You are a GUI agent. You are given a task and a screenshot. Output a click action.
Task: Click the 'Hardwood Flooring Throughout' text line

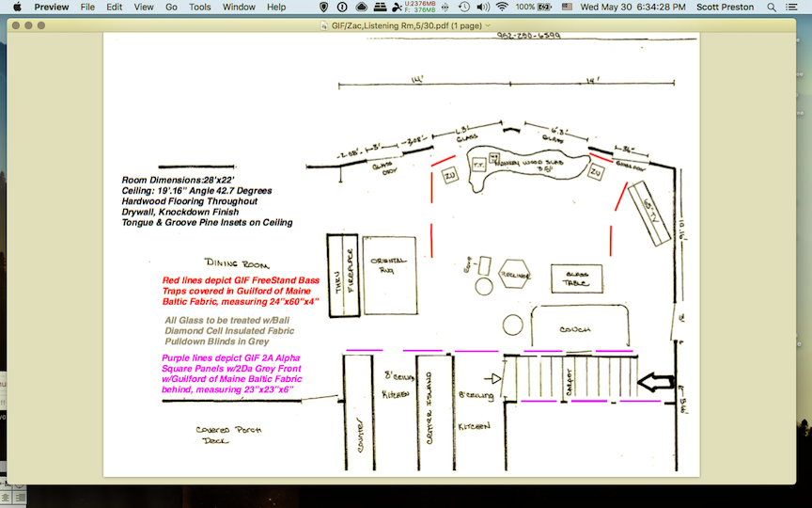[x=190, y=201]
